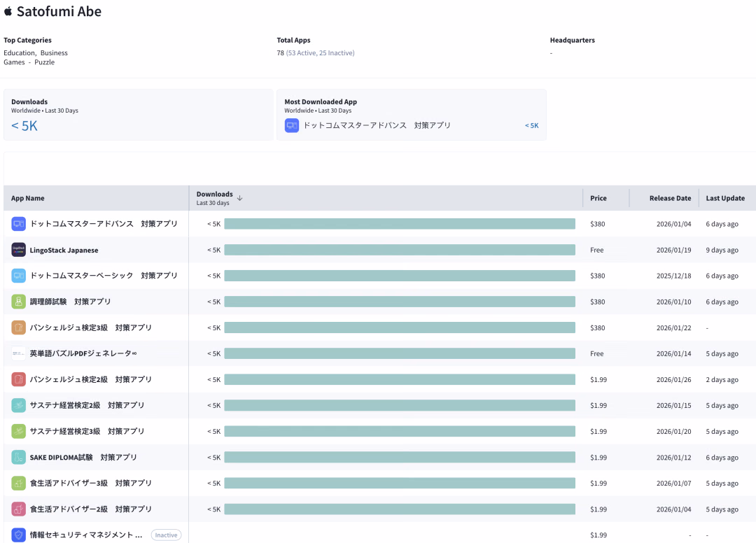The width and height of the screenshot is (756, 543).
Task: Sort by Downloads Last 30 days header
Action: coord(215,198)
